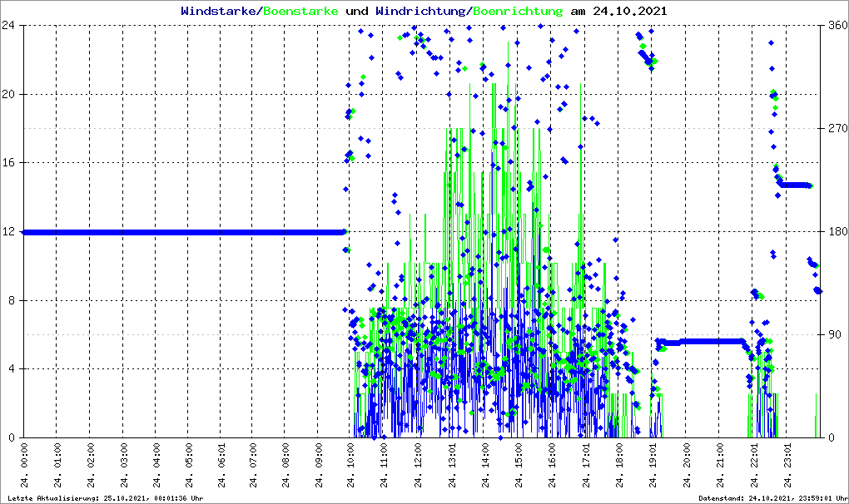Screen dimensions: 849x504
Task: Click the right axis value 180
Action: tap(838, 231)
